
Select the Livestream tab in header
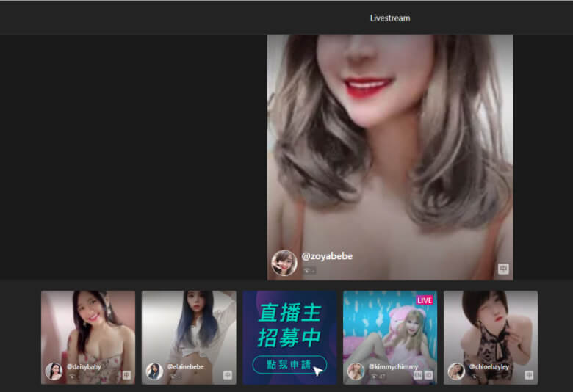390,18
